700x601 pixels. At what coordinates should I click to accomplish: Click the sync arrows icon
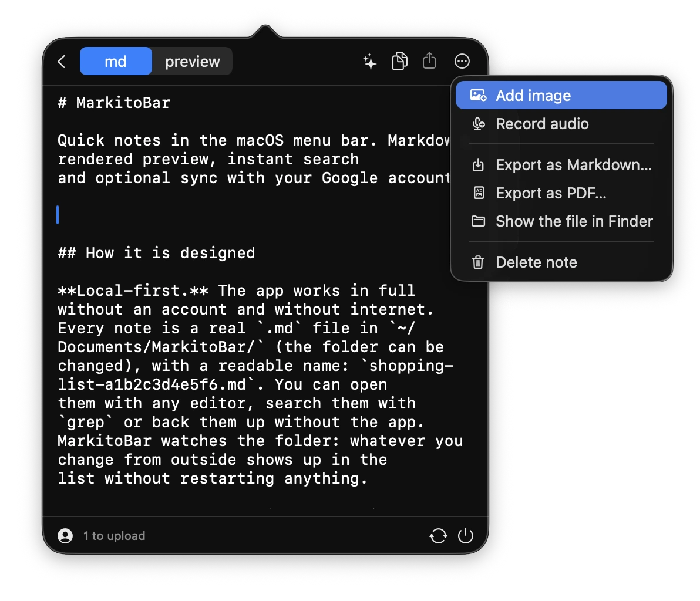click(439, 535)
